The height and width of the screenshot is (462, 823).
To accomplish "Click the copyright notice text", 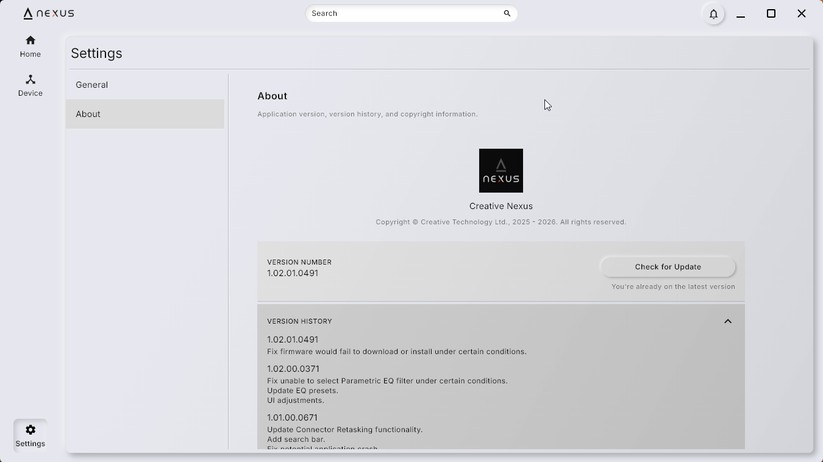I will click(x=501, y=222).
